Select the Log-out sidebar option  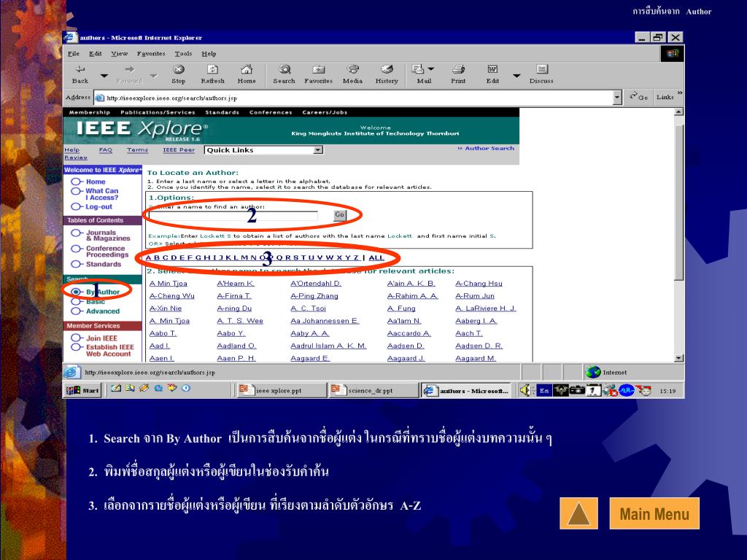[x=76, y=206]
